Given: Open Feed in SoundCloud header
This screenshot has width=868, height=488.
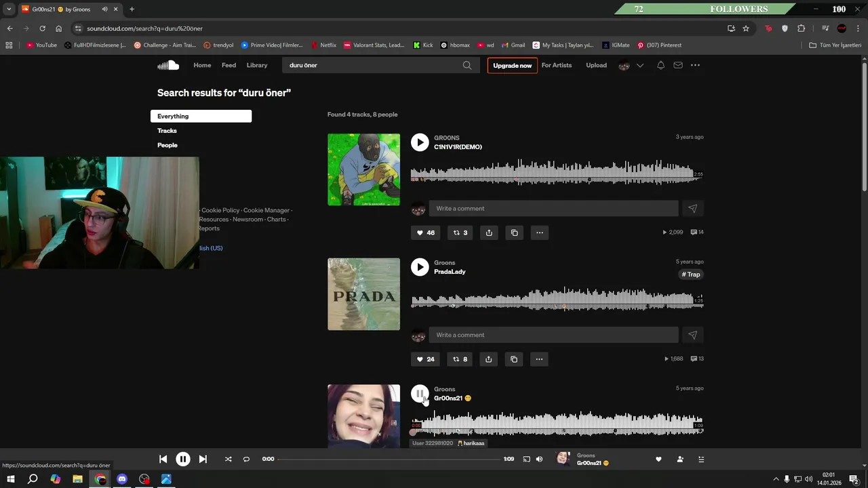Looking at the screenshot, I should pyautogui.click(x=229, y=65).
